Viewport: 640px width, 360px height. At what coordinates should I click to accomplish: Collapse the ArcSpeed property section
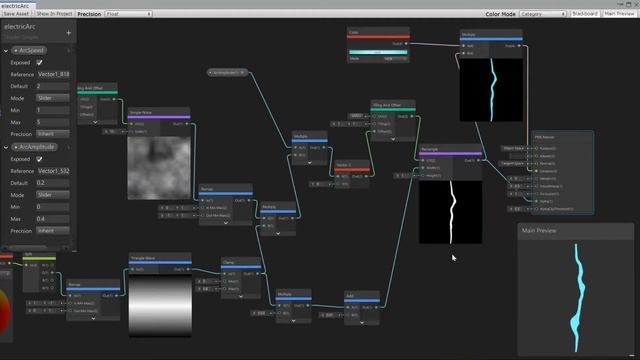[x=6, y=51]
